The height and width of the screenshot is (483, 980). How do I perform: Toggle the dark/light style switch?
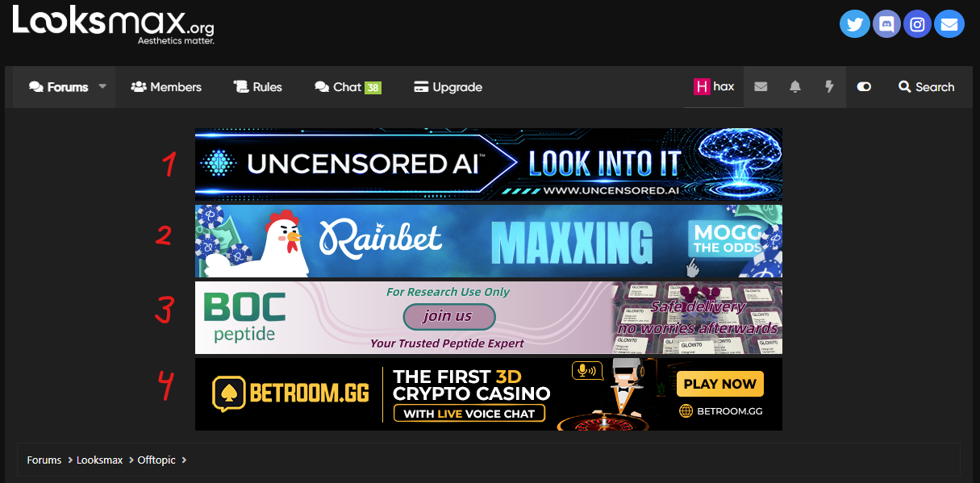pyautogui.click(x=864, y=87)
